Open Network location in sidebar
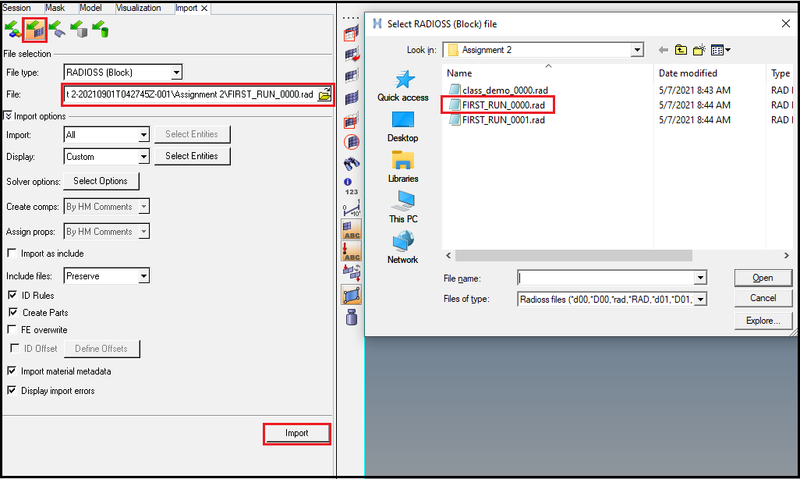 click(x=403, y=247)
